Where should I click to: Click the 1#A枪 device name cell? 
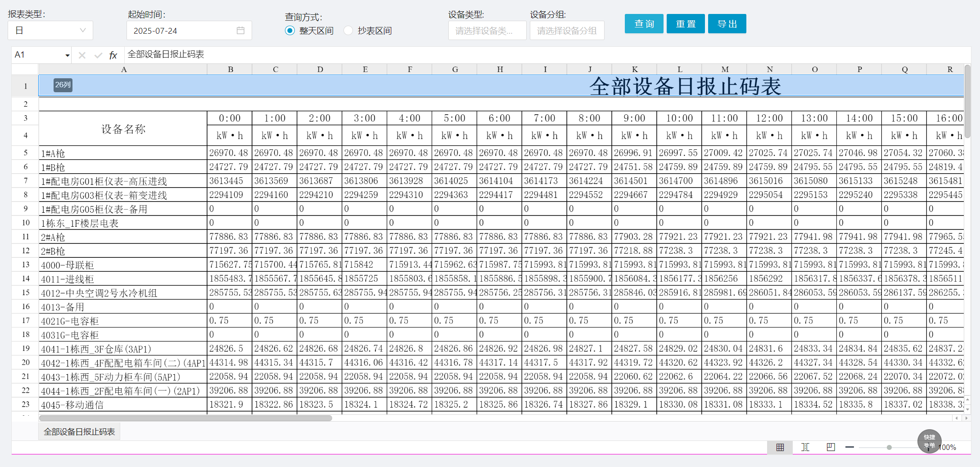pos(123,153)
